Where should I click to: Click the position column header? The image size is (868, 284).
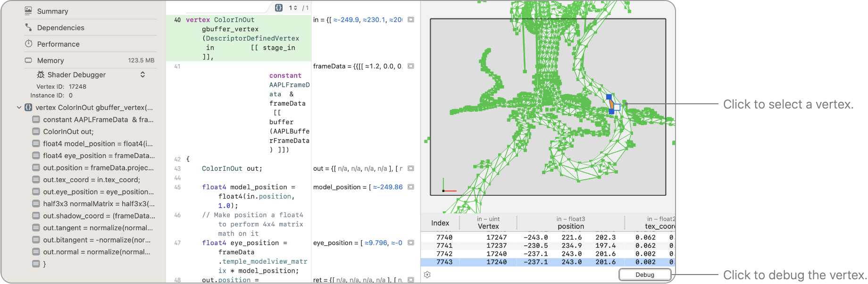tap(570, 226)
